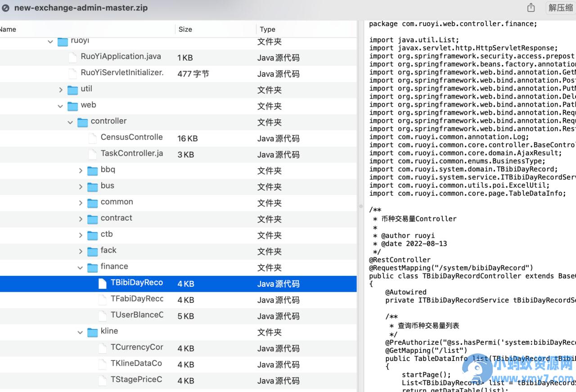Click the kline folder icon
The width and height of the screenshot is (576, 392).
tap(92, 333)
